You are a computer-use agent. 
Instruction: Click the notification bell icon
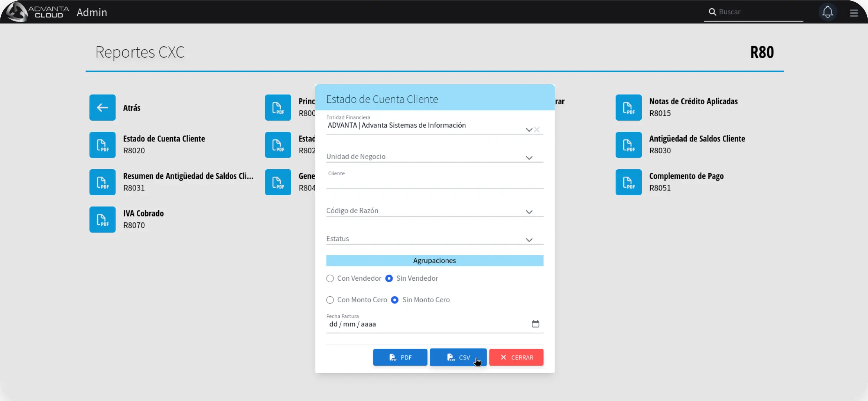point(827,12)
